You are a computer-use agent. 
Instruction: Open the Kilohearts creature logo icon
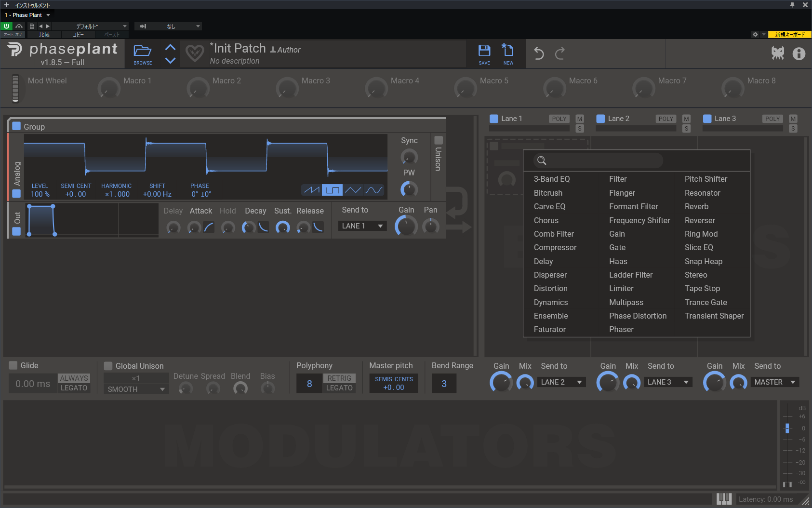[x=778, y=53]
